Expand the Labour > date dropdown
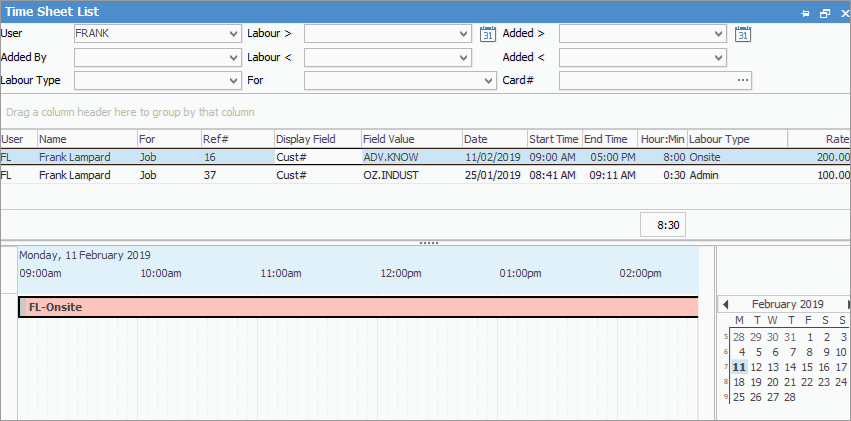 click(x=465, y=34)
